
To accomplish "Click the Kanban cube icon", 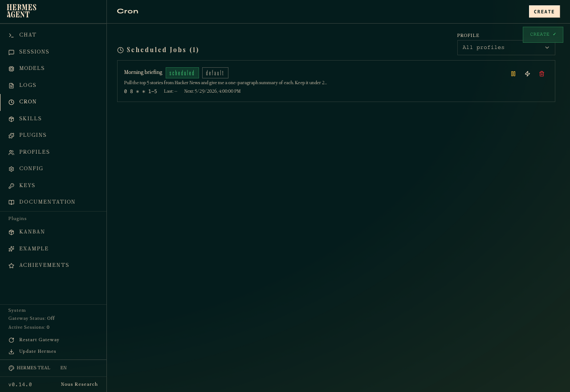I will [x=11, y=232].
